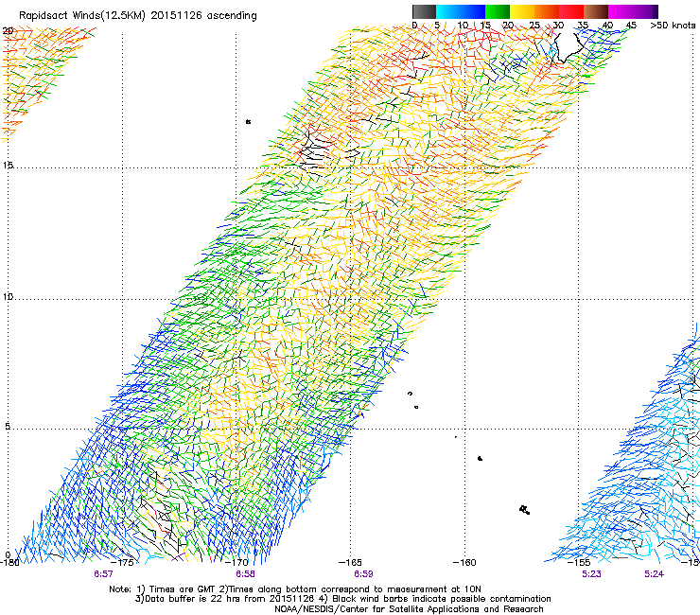Click the gray 0-5 knots legend swatch
Image resolution: width=700 pixels, height=615 pixels.
(424, 11)
